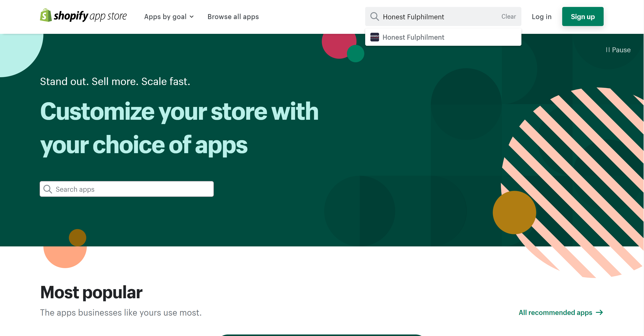Click the Log in link
Image resolution: width=644 pixels, height=336 pixels.
pos(542,16)
